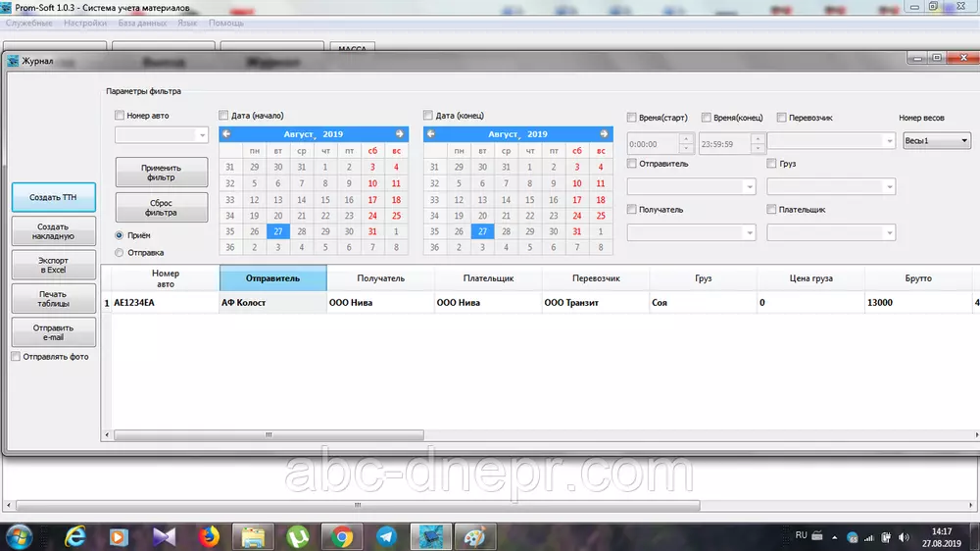Enable the Номер авто filter checkbox
The width and height of the screenshot is (980, 551).
coord(121,116)
